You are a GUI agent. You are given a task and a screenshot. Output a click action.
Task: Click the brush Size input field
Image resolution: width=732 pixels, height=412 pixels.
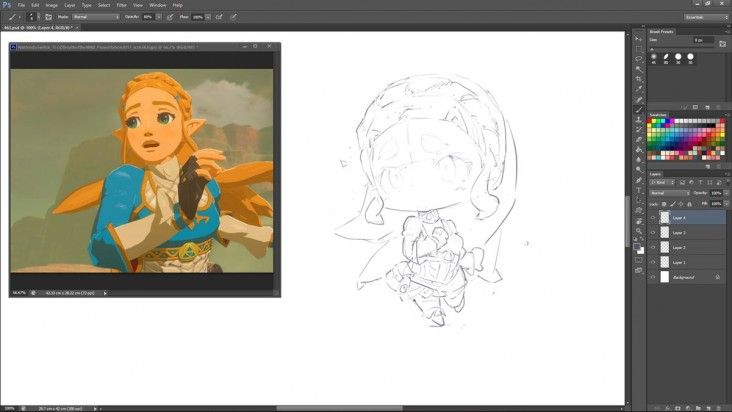703,41
